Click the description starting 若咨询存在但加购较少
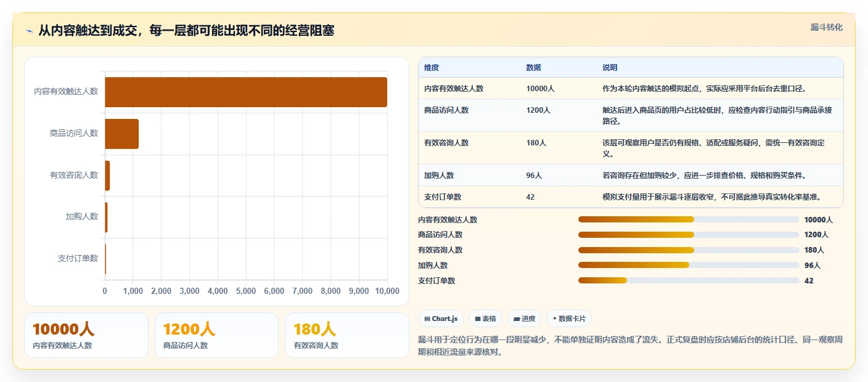 704,176
